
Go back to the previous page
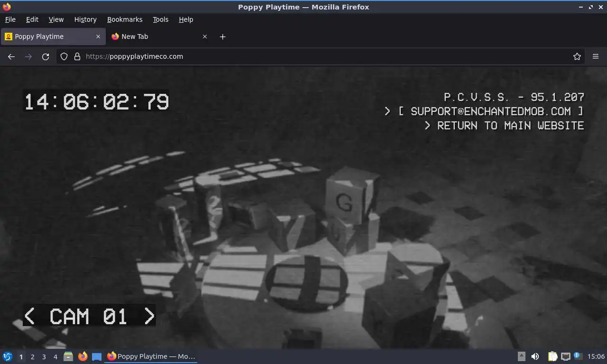tap(11, 56)
